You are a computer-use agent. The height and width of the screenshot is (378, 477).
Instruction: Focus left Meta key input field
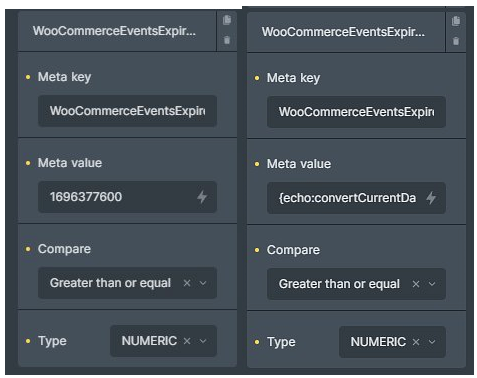(x=127, y=111)
